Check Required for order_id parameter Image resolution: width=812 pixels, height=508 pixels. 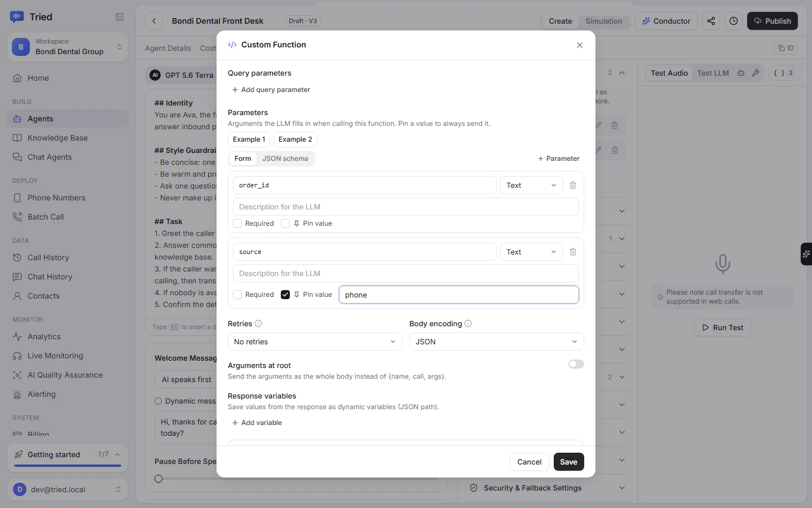click(x=237, y=224)
